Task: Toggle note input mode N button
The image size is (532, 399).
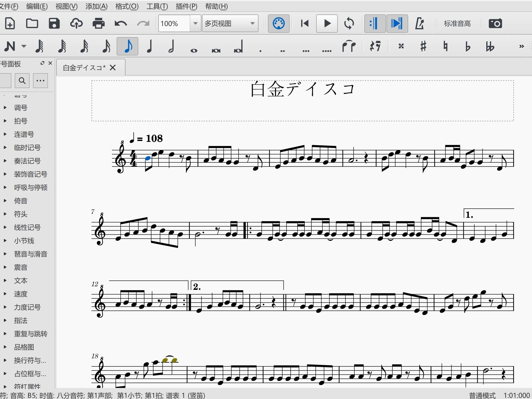Action: pyautogui.click(x=10, y=46)
